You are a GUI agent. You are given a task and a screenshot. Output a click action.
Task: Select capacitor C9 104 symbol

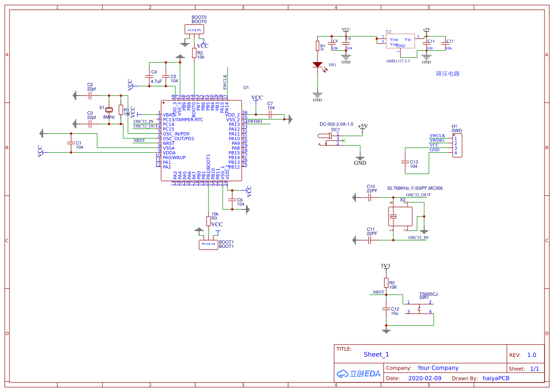tap(346, 44)
